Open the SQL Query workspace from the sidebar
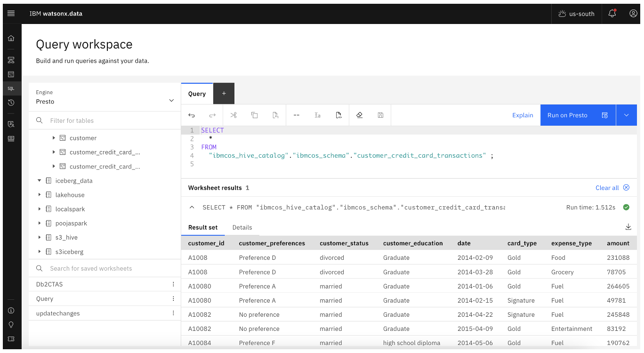644x353 pixels. pyautogui.click(x=11, y=88)
